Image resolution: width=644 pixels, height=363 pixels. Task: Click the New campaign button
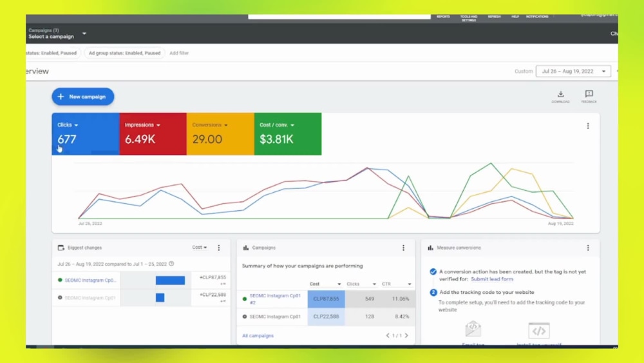(x=83, y=97)
